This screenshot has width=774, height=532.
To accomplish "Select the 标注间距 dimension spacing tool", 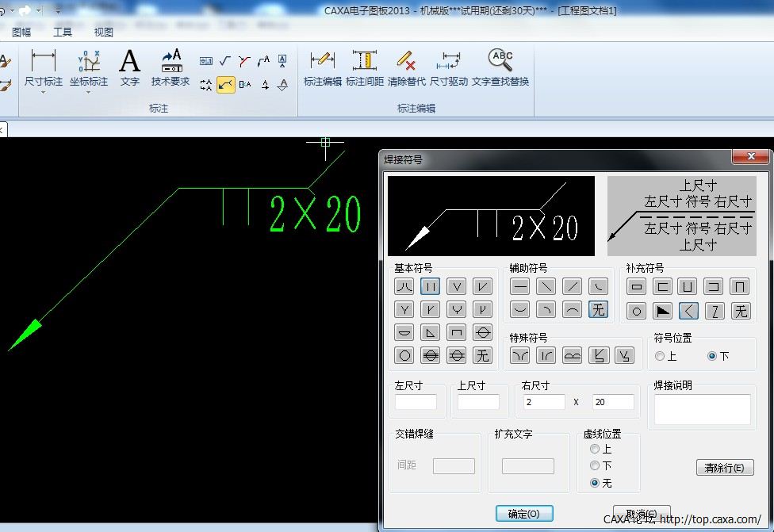I will click(x=365, y=67).
